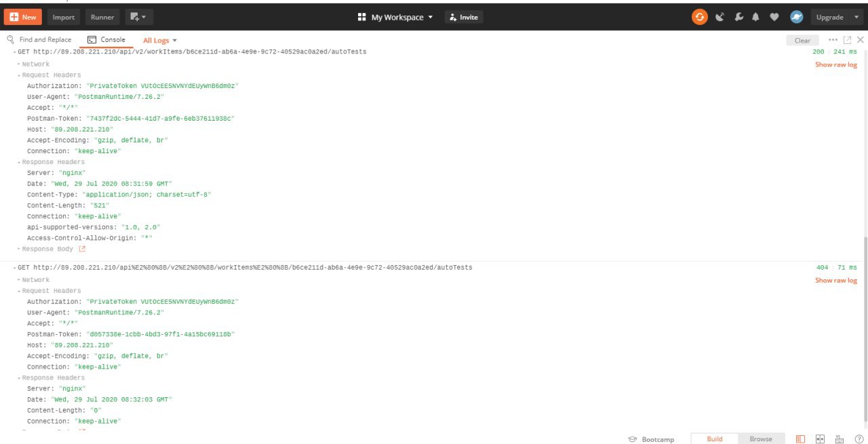Clear the console logs

pyautogui.click(x=802, y=41)
